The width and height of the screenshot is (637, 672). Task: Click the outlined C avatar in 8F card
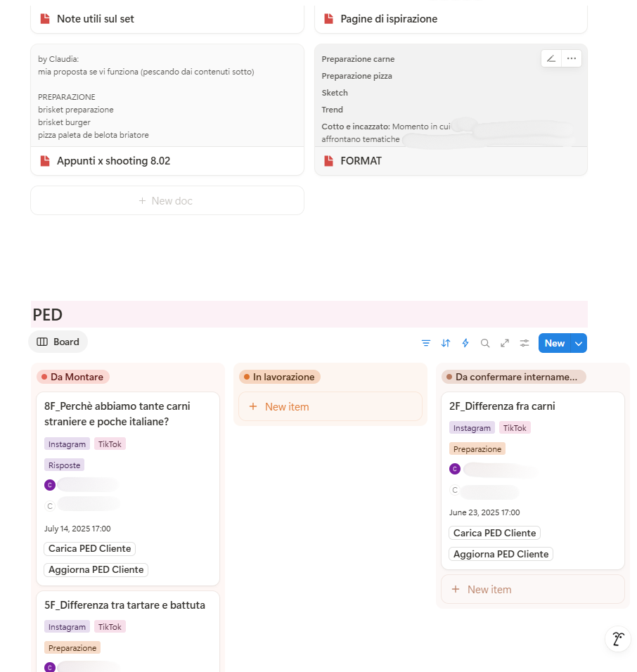click(x=50, y=506)
